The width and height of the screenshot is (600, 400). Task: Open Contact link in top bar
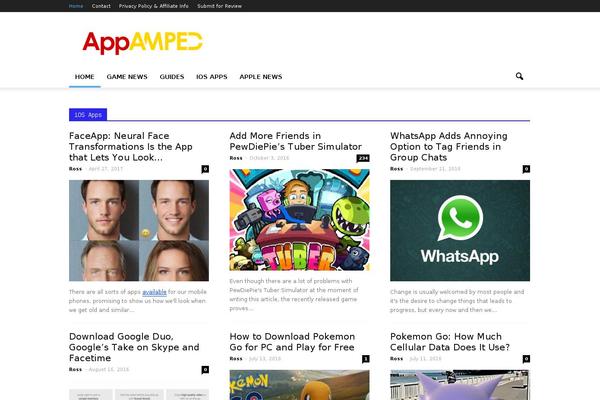pos(101,6)
